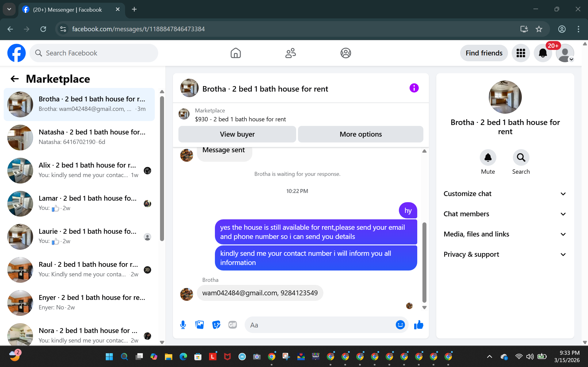The image size is (588, 367).
Task: Open the install app icon in address bar
Action: click(524, 29)
